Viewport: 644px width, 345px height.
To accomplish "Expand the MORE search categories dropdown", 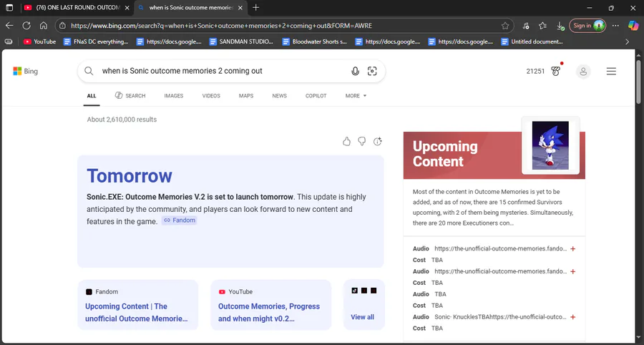I will click(356, 96).
